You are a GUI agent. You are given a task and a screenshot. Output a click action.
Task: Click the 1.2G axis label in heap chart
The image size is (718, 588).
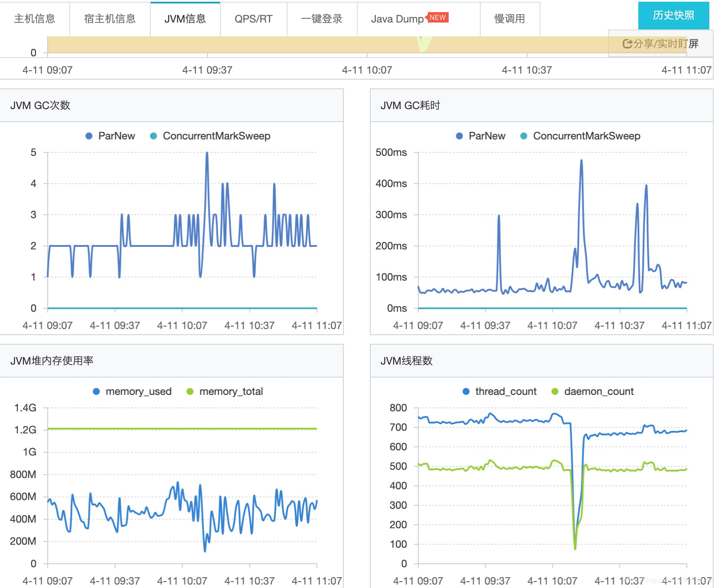click(x=25, y=430)
